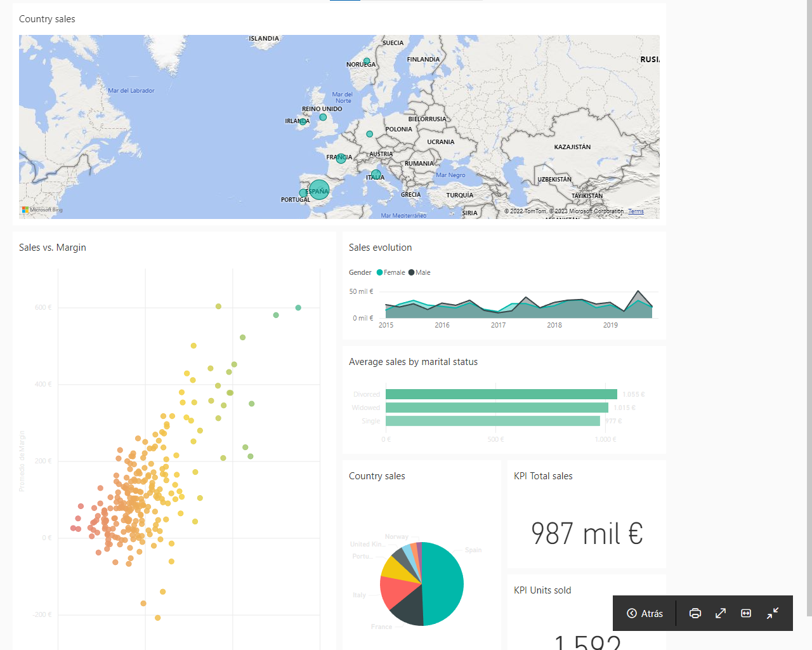Viewport: 812px width, 650px height.
Task: Select the Italia bubble on the map
Action: tap(376, 174)
